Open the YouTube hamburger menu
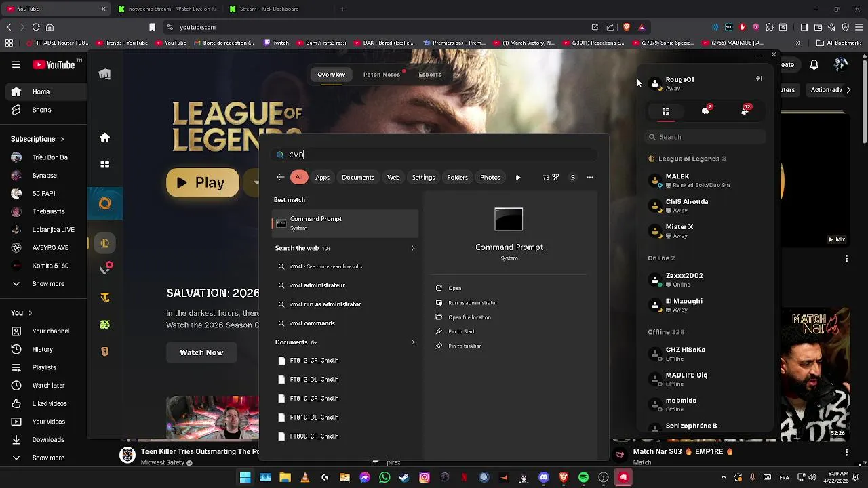This screenshot has width=868, height=488. point(16,65)
